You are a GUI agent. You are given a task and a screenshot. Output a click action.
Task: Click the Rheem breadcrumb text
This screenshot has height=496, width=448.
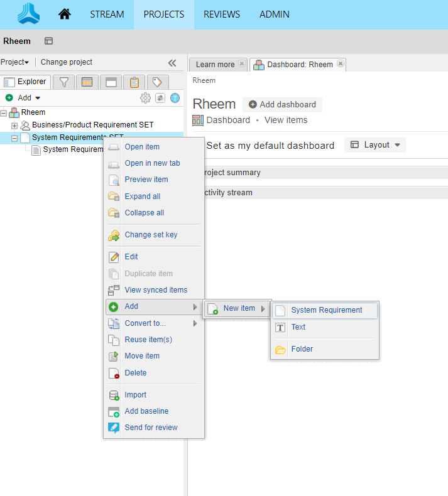pos(204,80)
